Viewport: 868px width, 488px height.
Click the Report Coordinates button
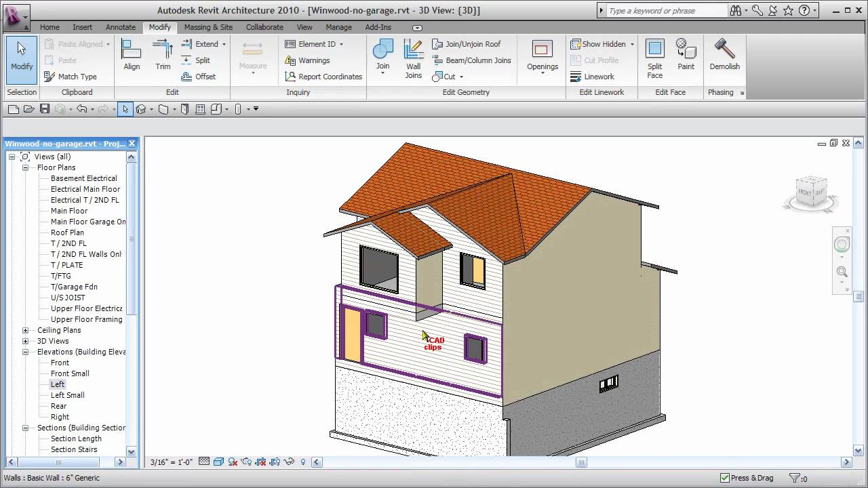pyautogui.click(x=323, y=77)
